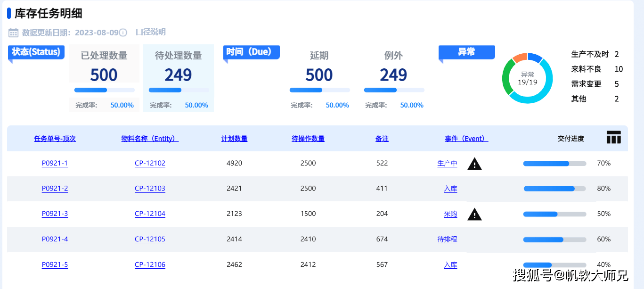Open the 口径说明 link
This screenshot has width=644, height=289.
click(150, 32)
